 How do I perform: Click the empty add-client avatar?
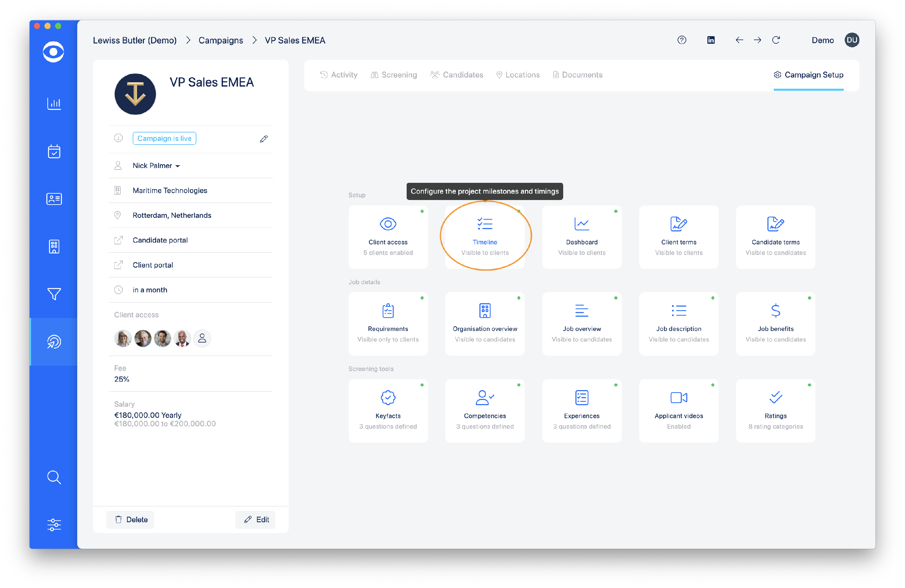tap(202, 338)
